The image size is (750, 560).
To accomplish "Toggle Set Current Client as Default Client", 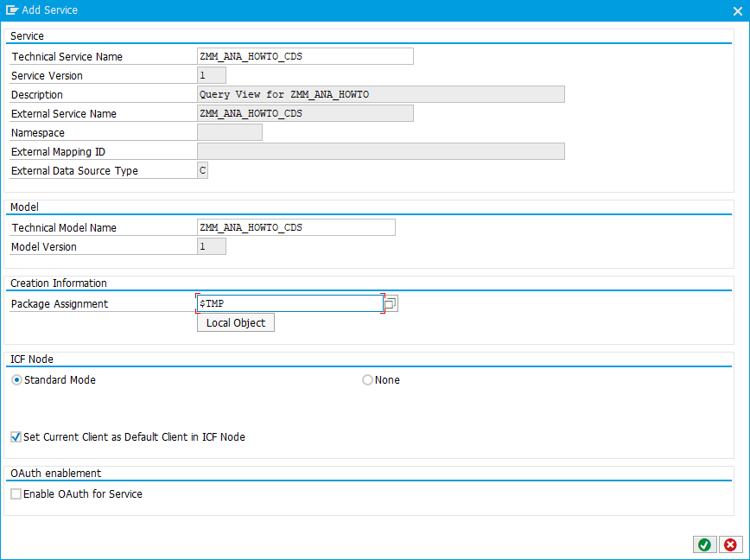I will click(16, 437).
